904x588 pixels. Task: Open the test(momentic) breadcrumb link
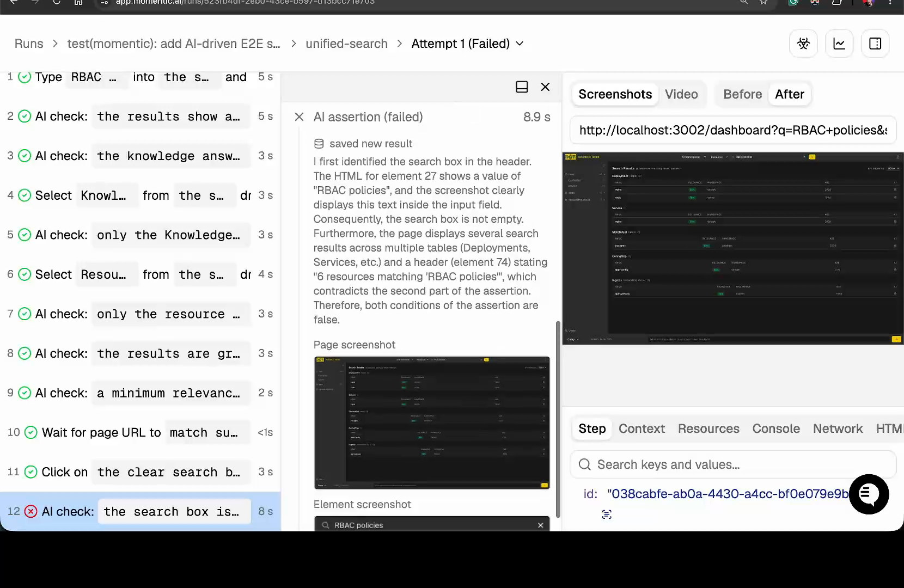tap(174, 44)
